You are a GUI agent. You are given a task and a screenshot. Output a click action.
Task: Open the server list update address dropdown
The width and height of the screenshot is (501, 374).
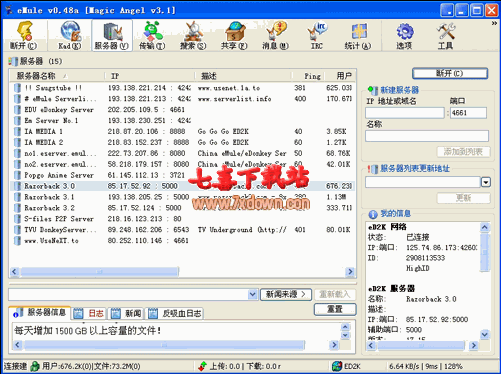pos(486,182)
